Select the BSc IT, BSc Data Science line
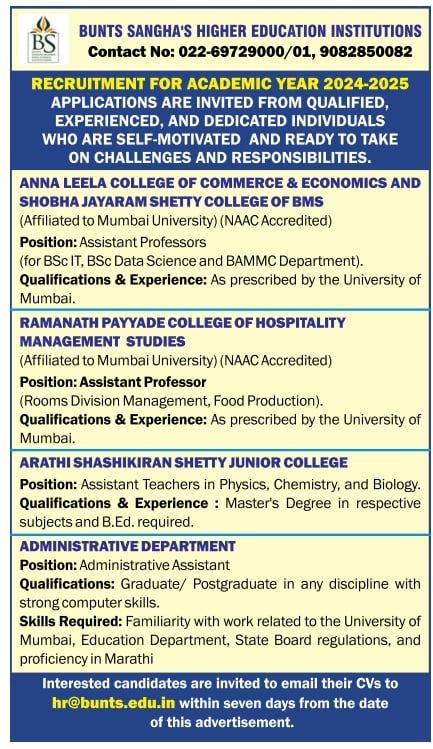This screenshot has width=433, height=749. tap(191, 261)
